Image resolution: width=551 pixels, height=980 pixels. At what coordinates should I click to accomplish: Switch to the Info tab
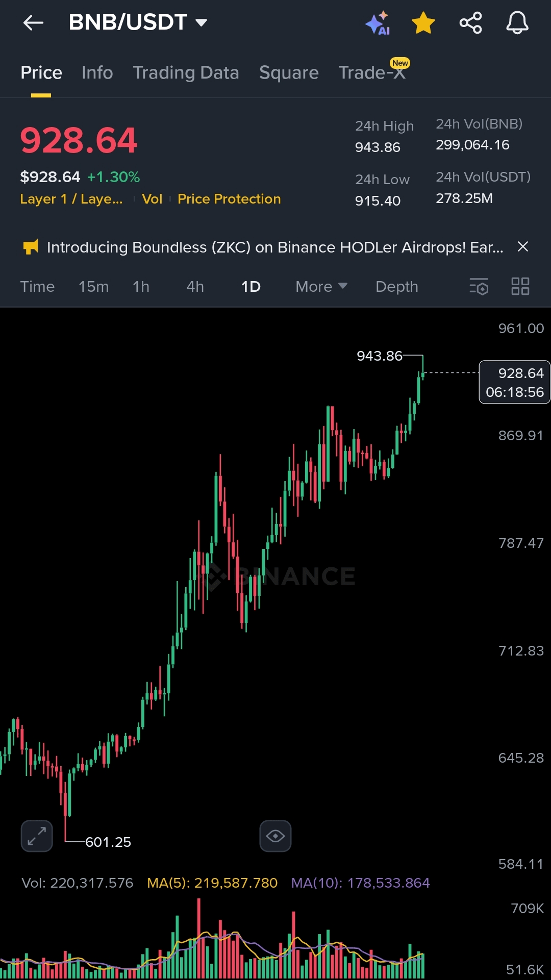click(97, 72)
